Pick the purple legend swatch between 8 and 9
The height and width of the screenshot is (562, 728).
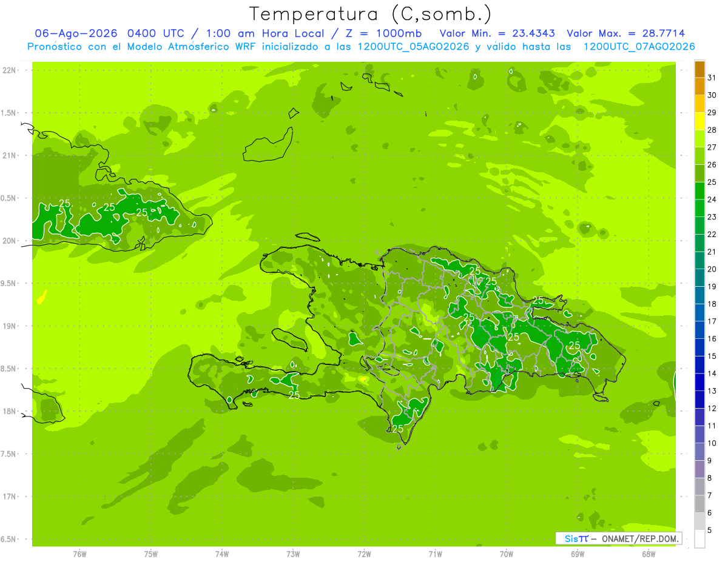coord(699,469)
